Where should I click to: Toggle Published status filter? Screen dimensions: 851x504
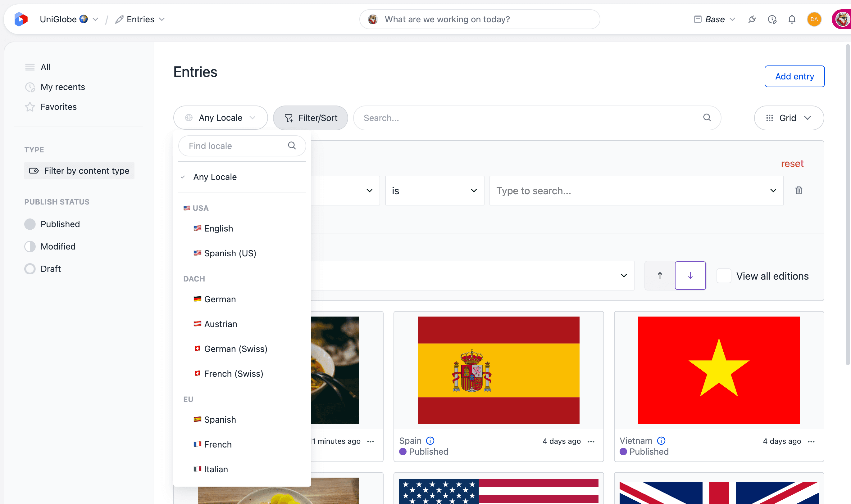coord(52,224)
